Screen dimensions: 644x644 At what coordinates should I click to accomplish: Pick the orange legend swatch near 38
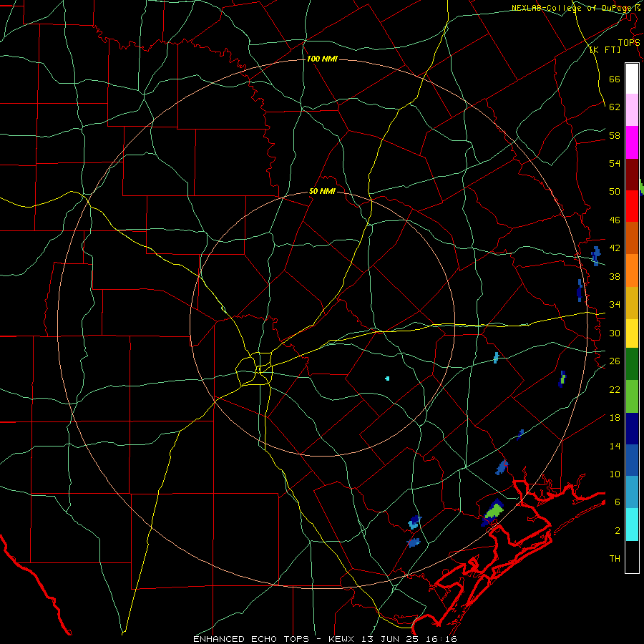(x=632, y=270)
